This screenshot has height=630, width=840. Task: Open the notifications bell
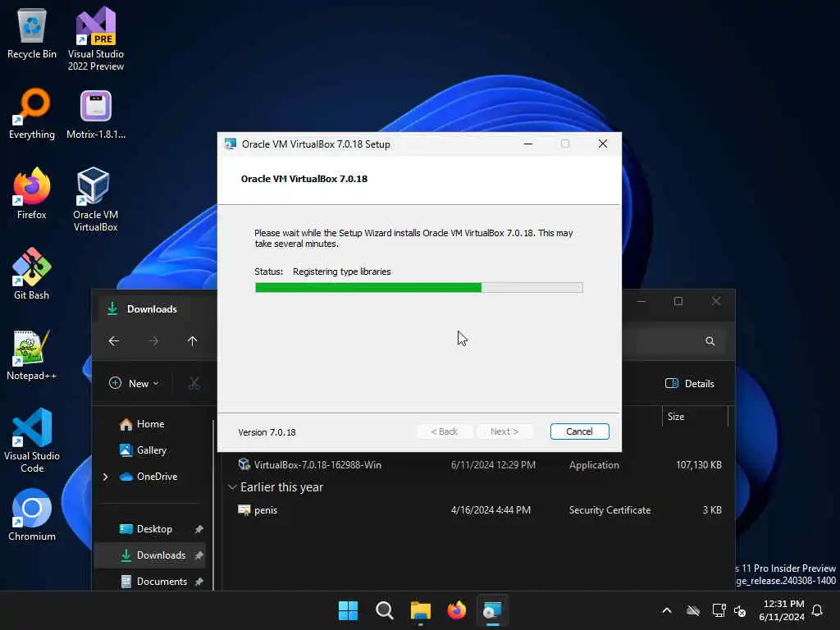click(x=818, y=610)
